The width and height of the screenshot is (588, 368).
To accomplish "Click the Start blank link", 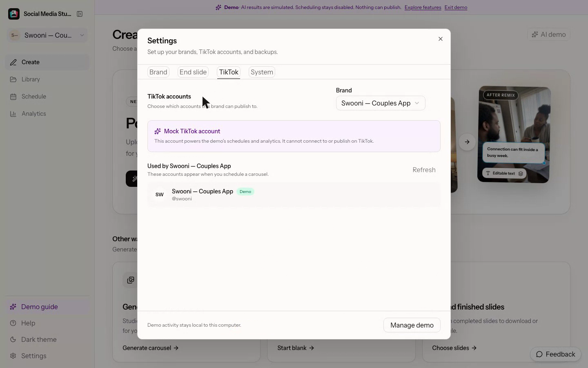I will 296,348.
